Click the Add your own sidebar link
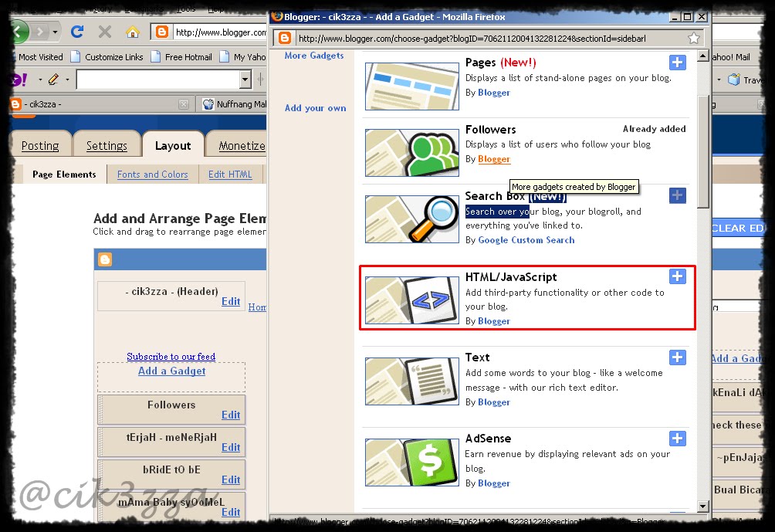 pyautogui.click(x=316, y=108)
